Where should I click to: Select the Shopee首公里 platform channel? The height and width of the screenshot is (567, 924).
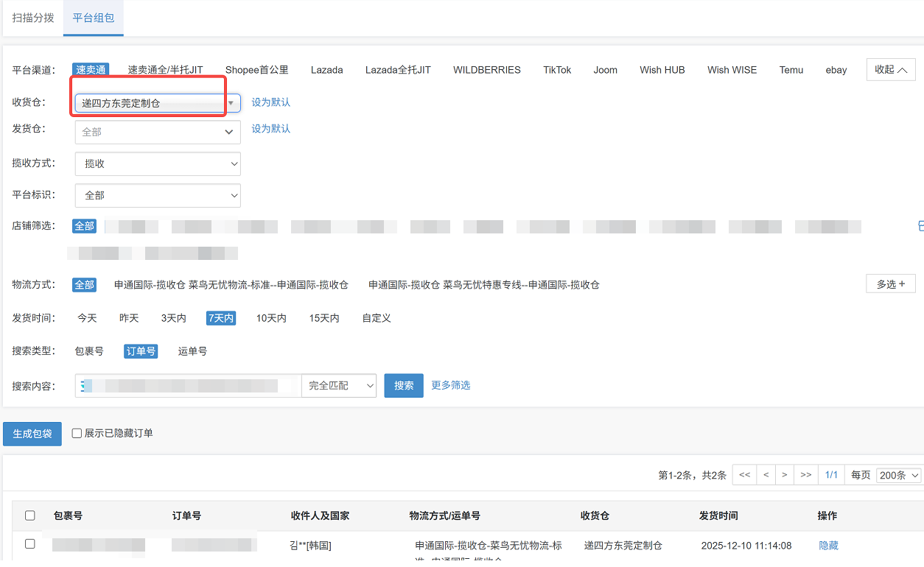click(256, 70)
